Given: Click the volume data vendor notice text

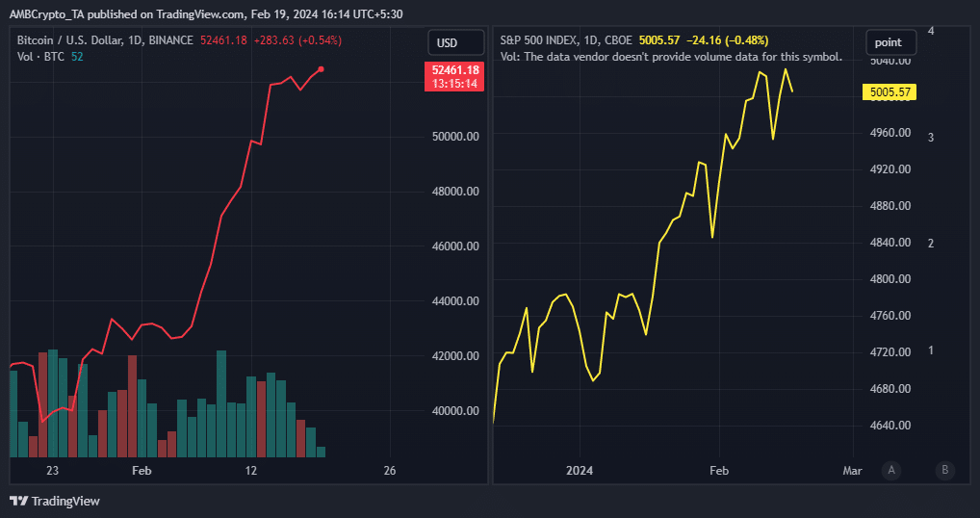Looking at the screenshot, I should click(x=671, y=56).
